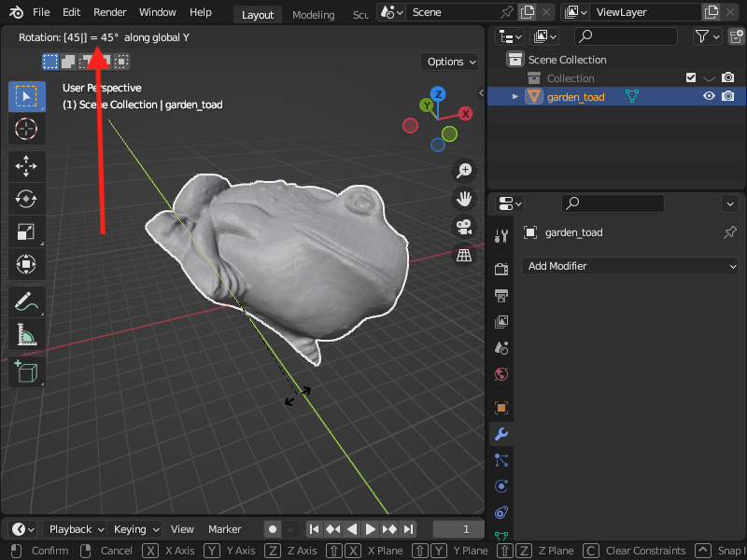Image resolution: width=747 pixels, height=560 pixels.
Task: Select 'intersect selection' mode icon
Action: pos(121,62)
